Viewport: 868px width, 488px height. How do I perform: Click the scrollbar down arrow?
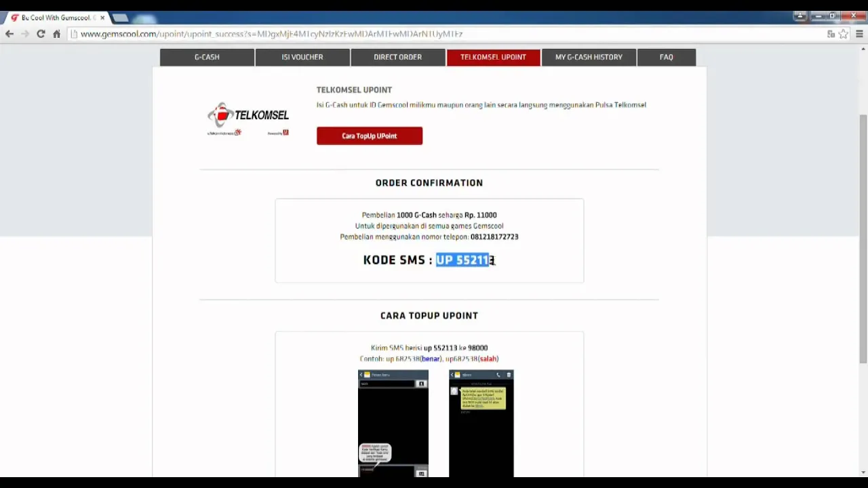coord(863,472)
